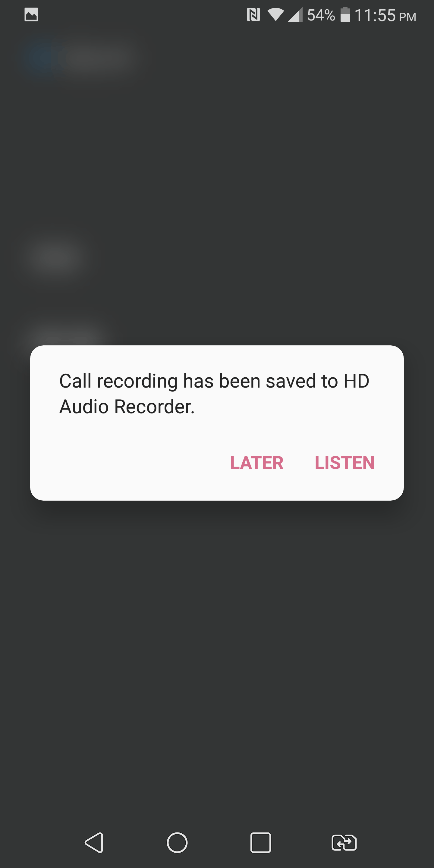The width and height of the screenshot is (434, 868).
Task: Tap the SIM switch navigation icon
Action: tap(344, 842)
